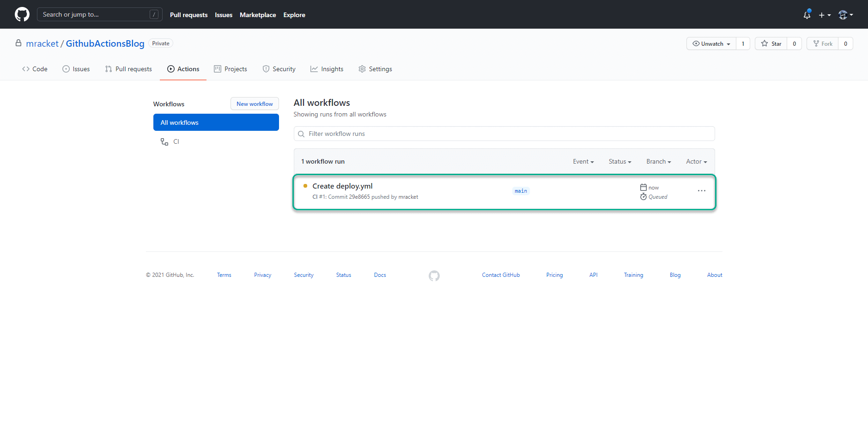This screenshot has height=434, width=868.
Task: Click the Fork button
Action: coord(822,43)
